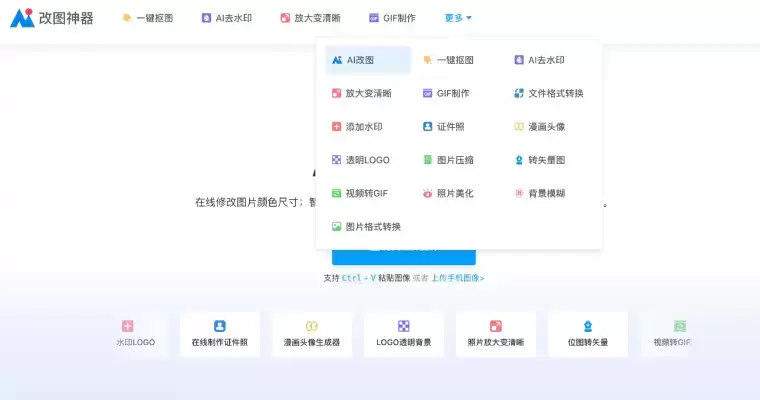Open the 在线制作证件照 card
The height and width of the screenshot is (400, 760).
coord(220,335)
